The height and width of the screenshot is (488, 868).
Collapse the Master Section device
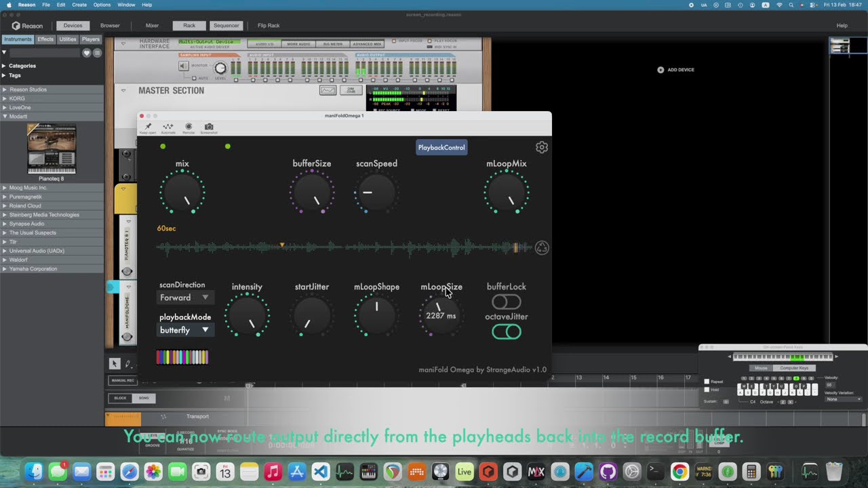pos(123,90)
